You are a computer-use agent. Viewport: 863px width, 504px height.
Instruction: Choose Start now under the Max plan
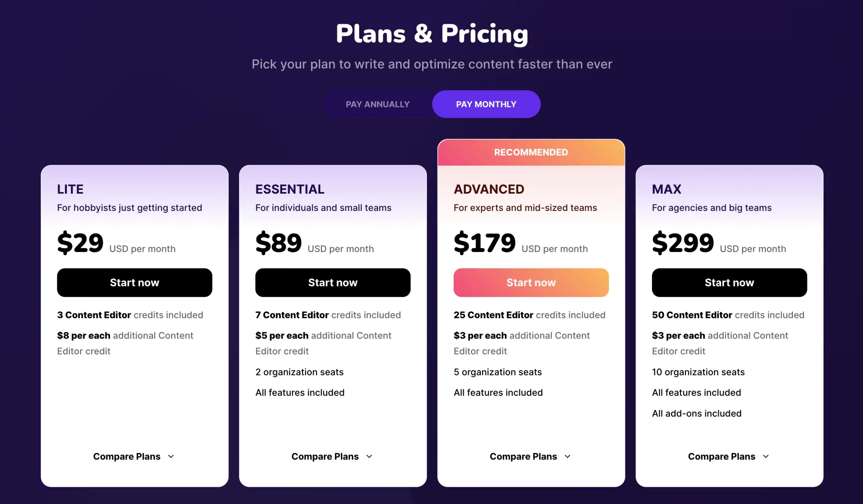(729, 283)
